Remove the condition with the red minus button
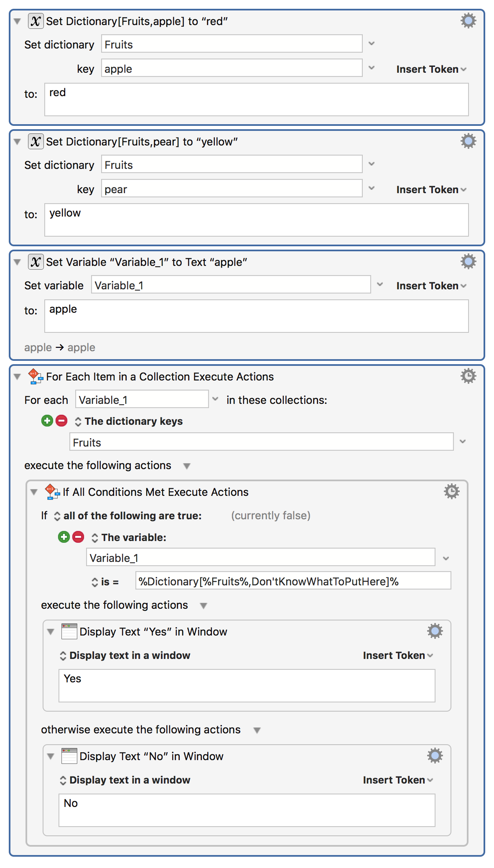Screen dimensions: 494x868 [78, 537]
